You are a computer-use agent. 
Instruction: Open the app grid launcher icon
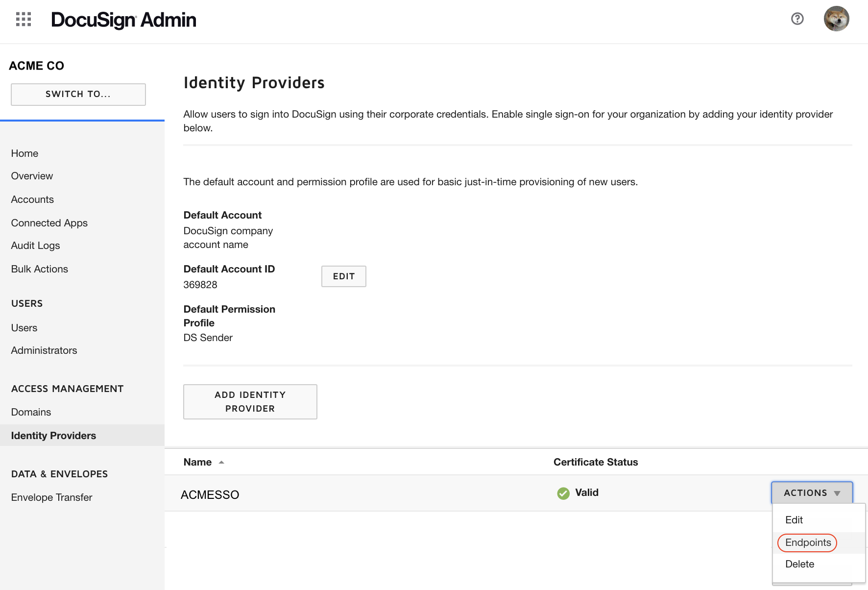click(23, 19)
